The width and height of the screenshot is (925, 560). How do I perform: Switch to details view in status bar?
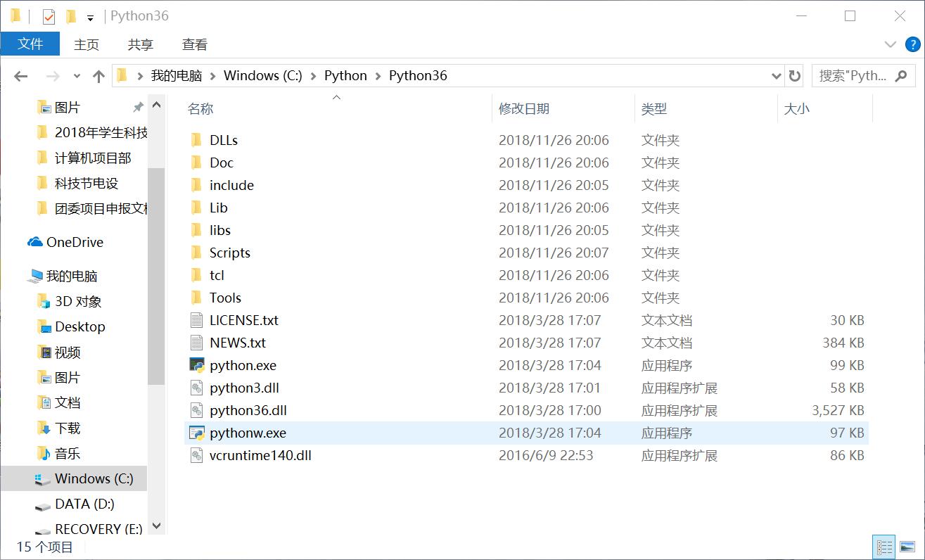[x=884, y=547]
